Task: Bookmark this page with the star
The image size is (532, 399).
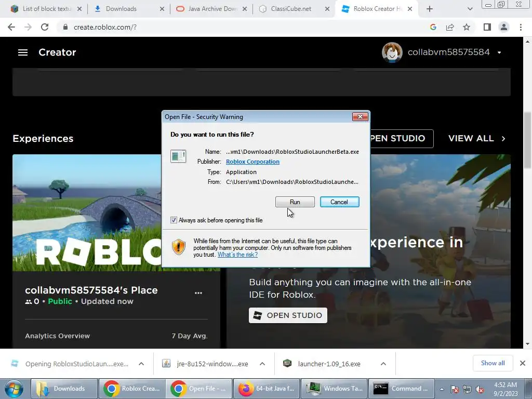Action: click(467, 27)
